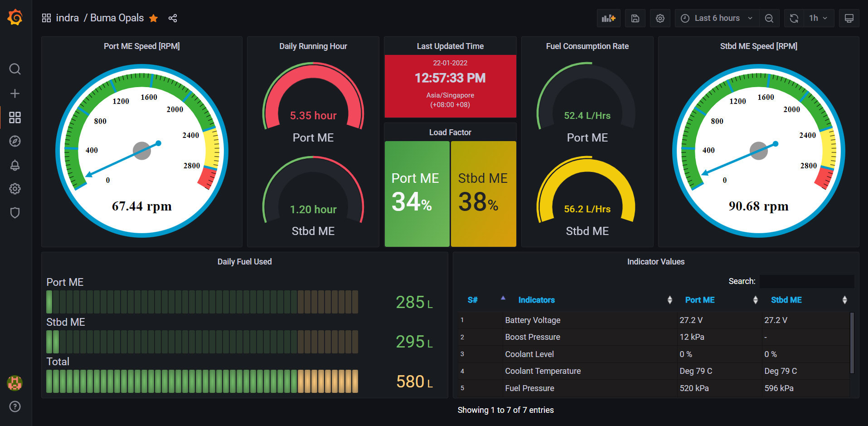Click the Buma Opals dashboard title
This screenshot has width=868, height=426.
116,18
